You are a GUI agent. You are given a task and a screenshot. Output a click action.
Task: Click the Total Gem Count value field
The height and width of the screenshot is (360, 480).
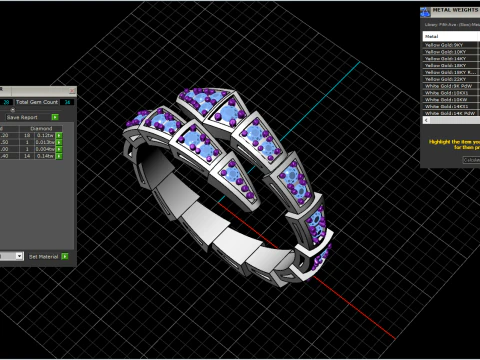pyautogui.click(x=67, y=102)
